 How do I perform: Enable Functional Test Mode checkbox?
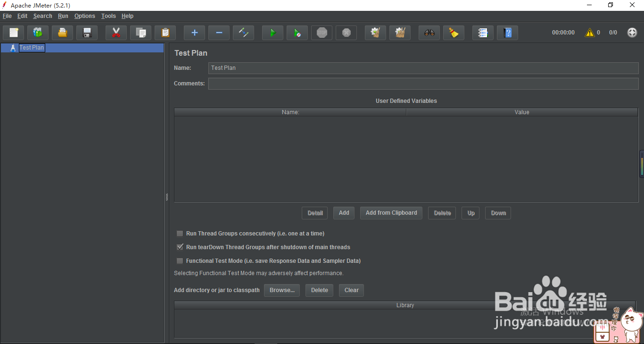pos(180,261)
